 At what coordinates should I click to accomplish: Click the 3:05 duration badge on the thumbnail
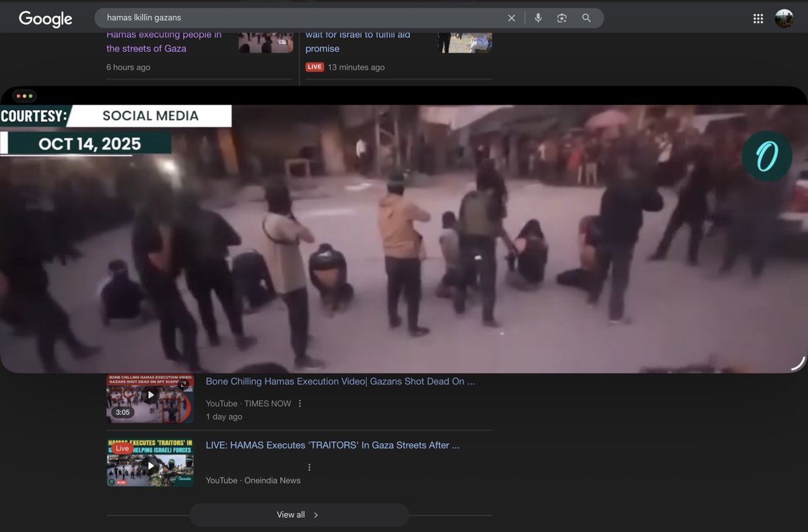123,412
